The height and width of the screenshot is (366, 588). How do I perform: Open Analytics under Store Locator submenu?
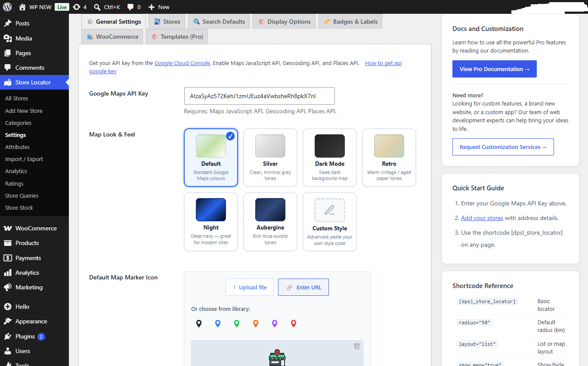coord(16,171)
